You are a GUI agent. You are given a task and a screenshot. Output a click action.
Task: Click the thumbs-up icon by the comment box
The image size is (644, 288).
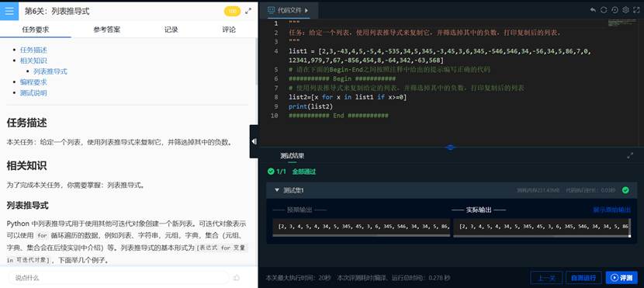click(x=237, y=278)
